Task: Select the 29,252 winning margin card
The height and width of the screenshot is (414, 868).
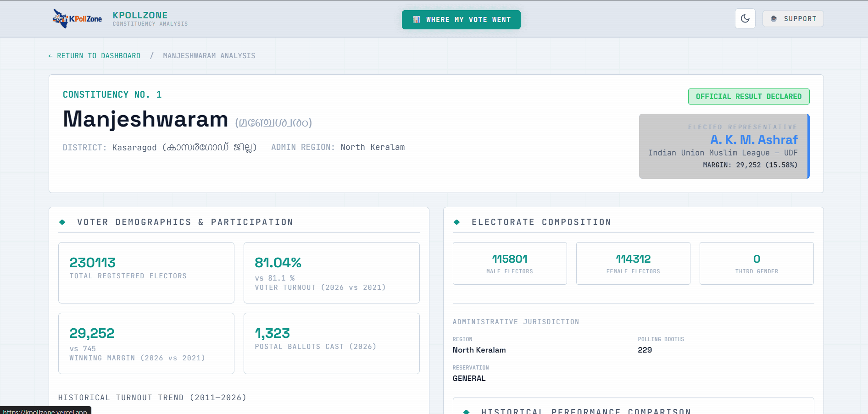Action: pos(146,343)
